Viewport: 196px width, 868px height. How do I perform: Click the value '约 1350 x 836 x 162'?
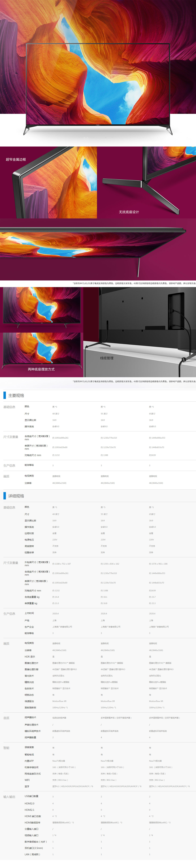[110, 564]
